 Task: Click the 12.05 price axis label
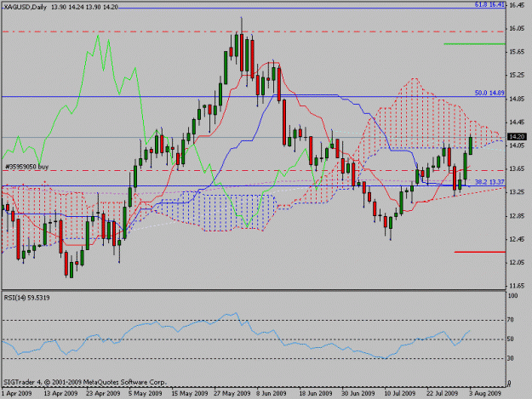point(517,262)
